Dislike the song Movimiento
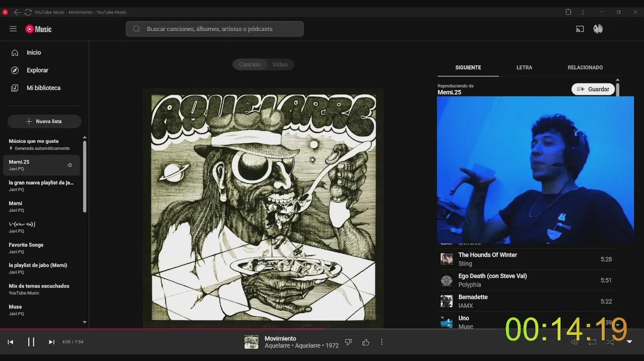 [x=348, y=342]
